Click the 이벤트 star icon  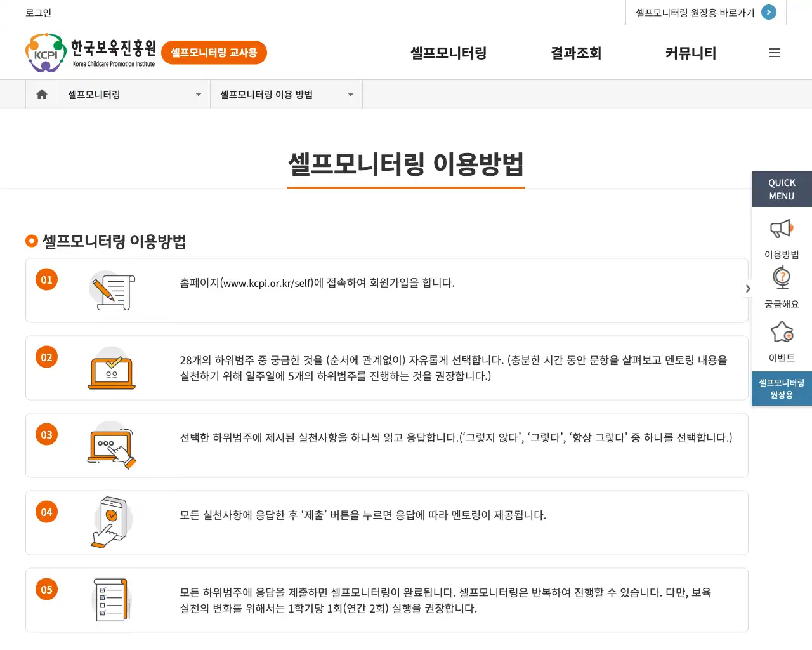coord(782,331)
